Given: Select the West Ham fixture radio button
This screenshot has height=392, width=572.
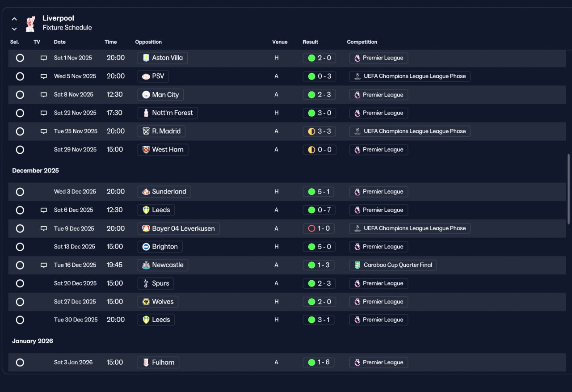Looking at the screenshot, I should tap(20, 150).
